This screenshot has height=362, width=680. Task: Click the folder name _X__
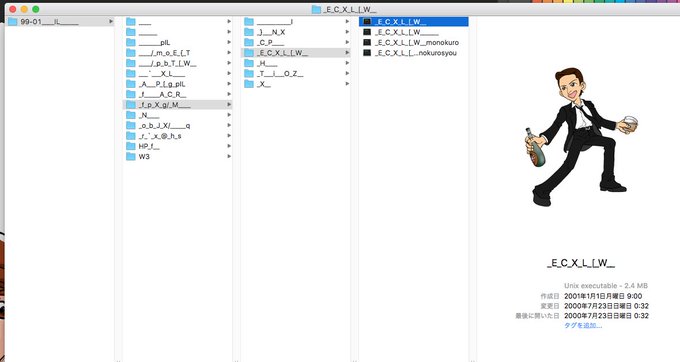click(264, 84)
